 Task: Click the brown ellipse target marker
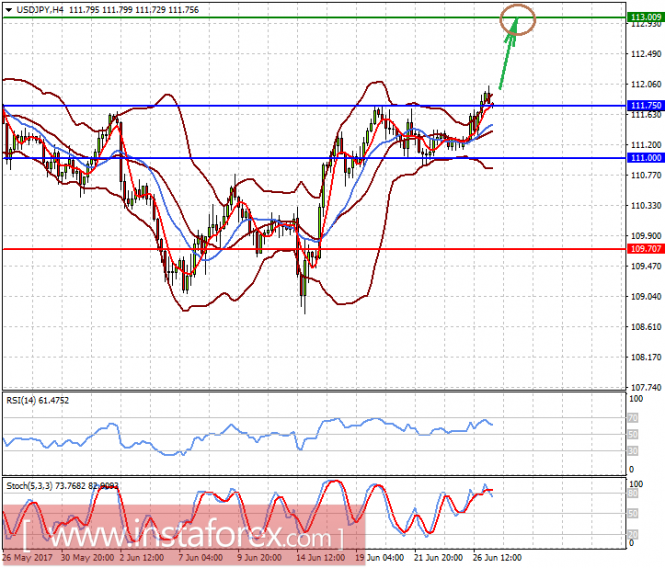pos(518,17)
